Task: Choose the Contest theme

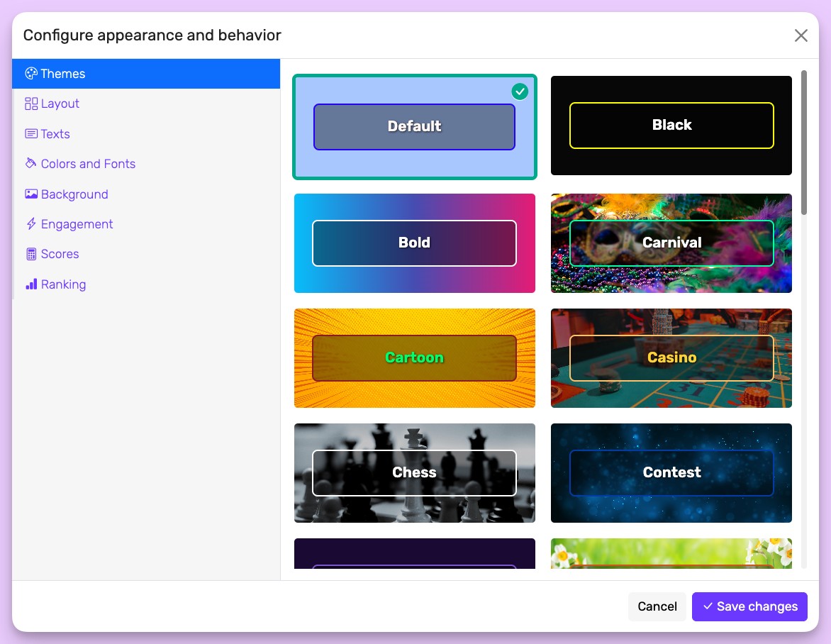Action: tap(671, 473)
